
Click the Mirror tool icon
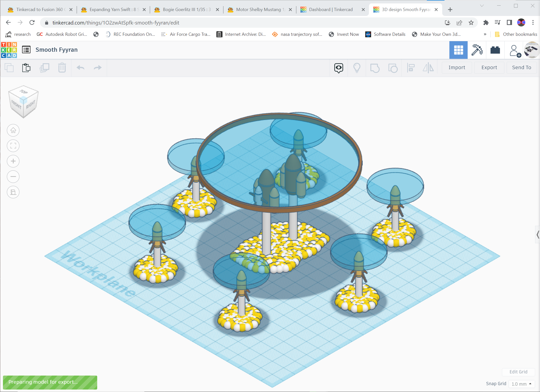coord(428,68)
